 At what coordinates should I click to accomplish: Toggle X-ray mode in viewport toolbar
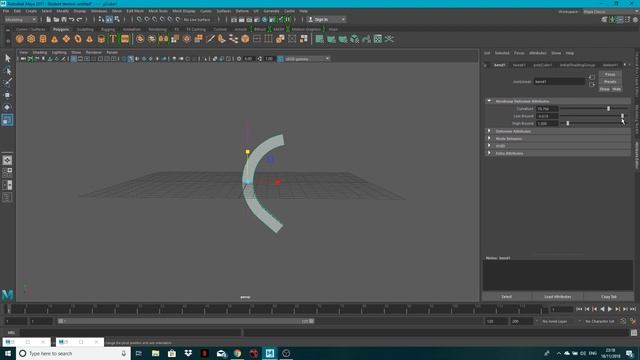215,59
